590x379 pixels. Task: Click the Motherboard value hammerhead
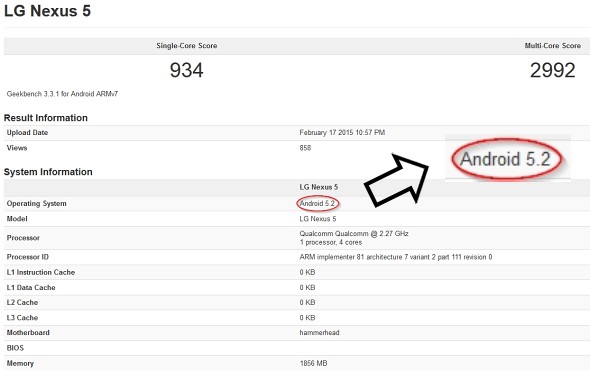pyautogui.click(x=319, y=333)
